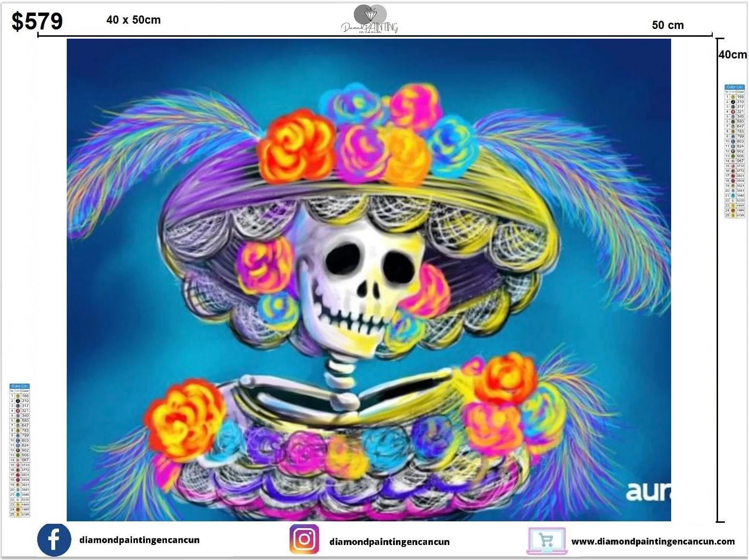
Task: Select the $579 price label
Action: click(x=37, y=21)
